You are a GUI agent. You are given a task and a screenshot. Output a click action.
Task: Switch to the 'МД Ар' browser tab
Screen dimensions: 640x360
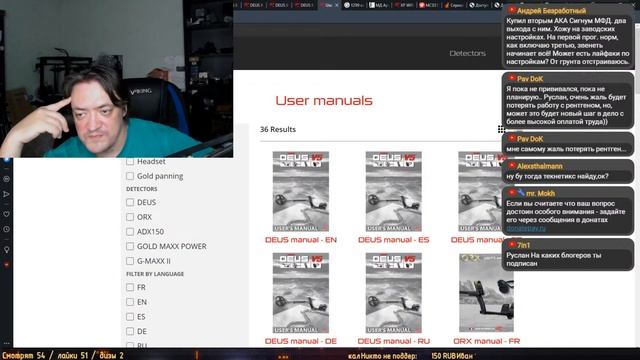point(379,5)
